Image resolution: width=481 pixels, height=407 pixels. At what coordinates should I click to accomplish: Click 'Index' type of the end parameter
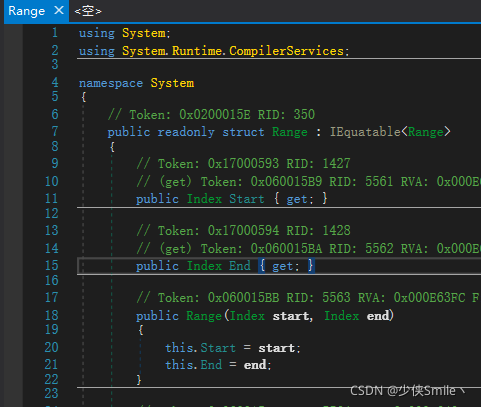[342, 316]
